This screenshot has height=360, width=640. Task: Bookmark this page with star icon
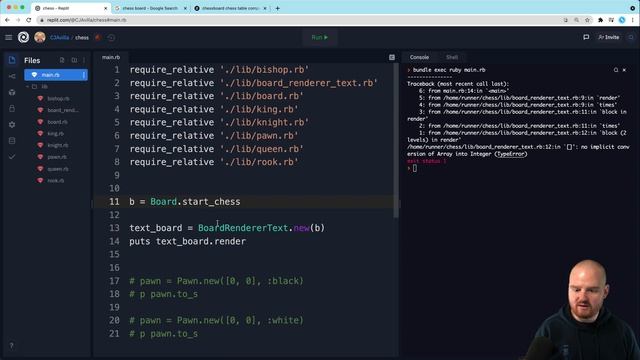pos(587,20)
